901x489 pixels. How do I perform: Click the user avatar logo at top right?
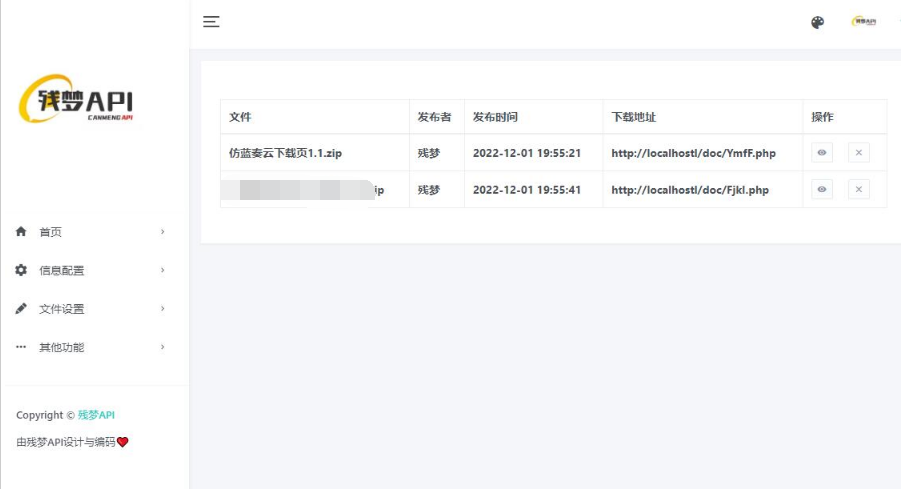tap(863, 22)
